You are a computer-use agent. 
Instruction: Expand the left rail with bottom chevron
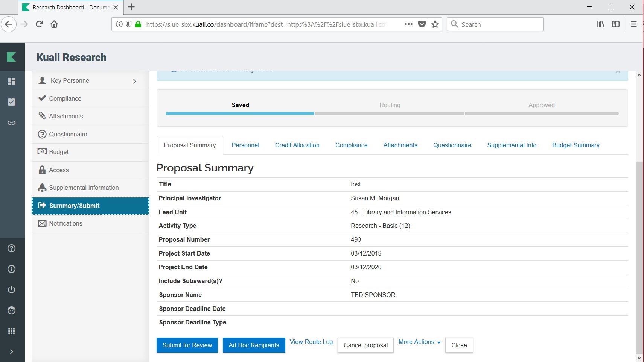click(12, 351)
